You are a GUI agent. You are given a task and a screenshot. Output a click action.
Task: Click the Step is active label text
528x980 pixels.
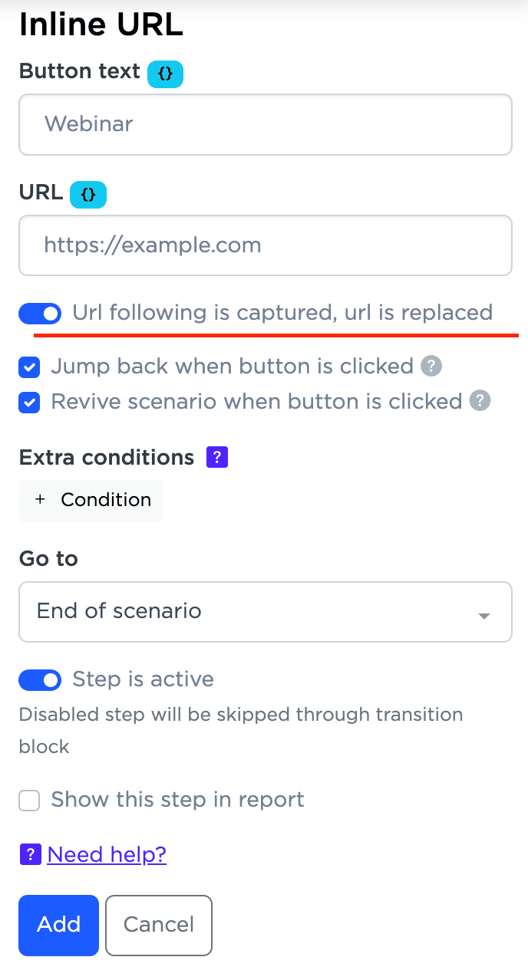pyautogui.click(x=143, y=679)
